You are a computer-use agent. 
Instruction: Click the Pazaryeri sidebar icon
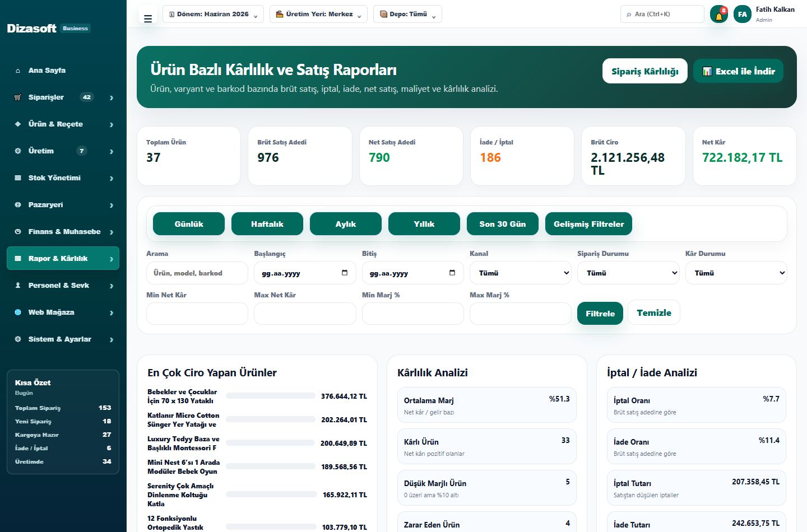[18, 205]
